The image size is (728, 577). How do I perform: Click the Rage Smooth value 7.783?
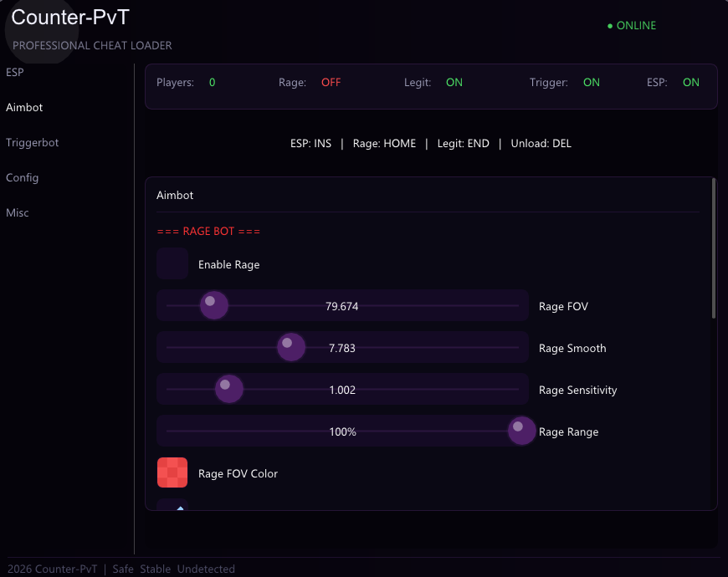point(341,349)
